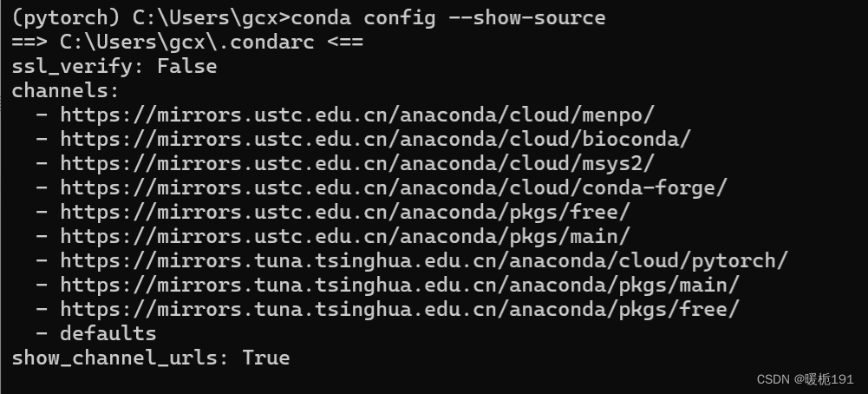Click the tsinghua pkgs/free URL
Screen dimensions: 868x394
(x=400, y=309)
